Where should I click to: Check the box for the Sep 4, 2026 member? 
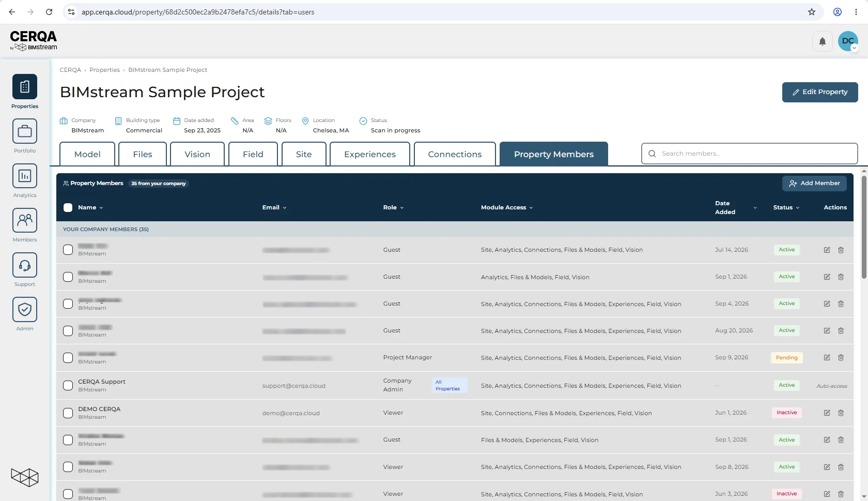click(x=68, y=303)
